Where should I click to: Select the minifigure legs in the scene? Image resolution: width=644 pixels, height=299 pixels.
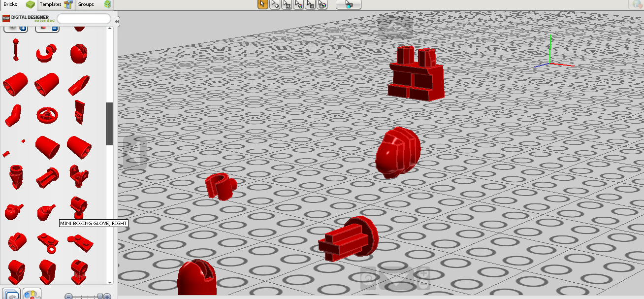point(417,73)
